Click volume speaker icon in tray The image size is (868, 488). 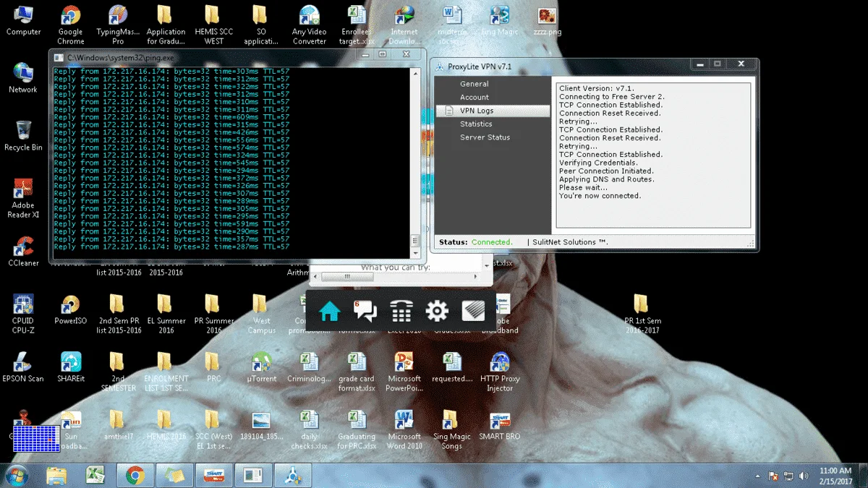pos(804,476)
